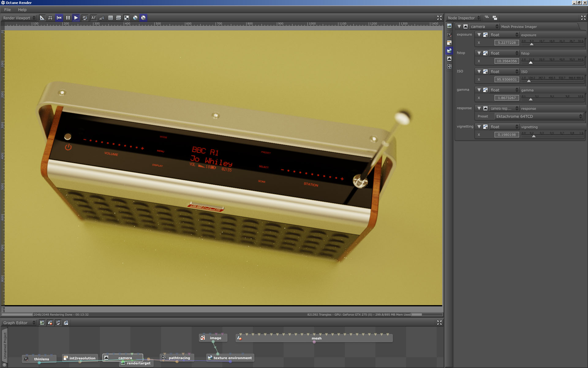
Task: Click the ruler/set-square toolbar icon
Action: pos(42,18)
